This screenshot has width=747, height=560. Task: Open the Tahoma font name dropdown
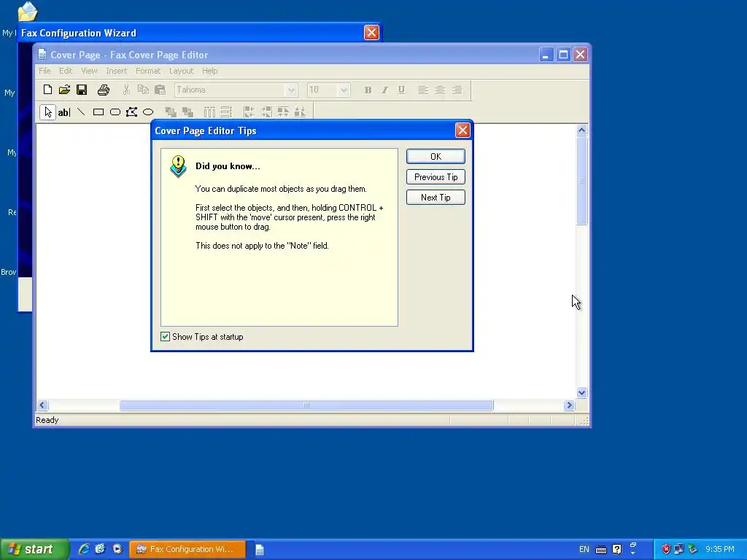click(290, 90)
